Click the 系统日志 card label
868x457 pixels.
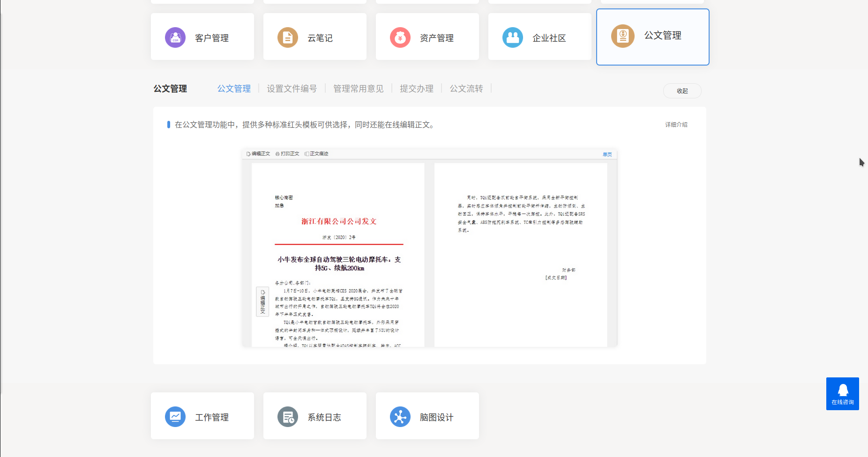click(324, 417)
